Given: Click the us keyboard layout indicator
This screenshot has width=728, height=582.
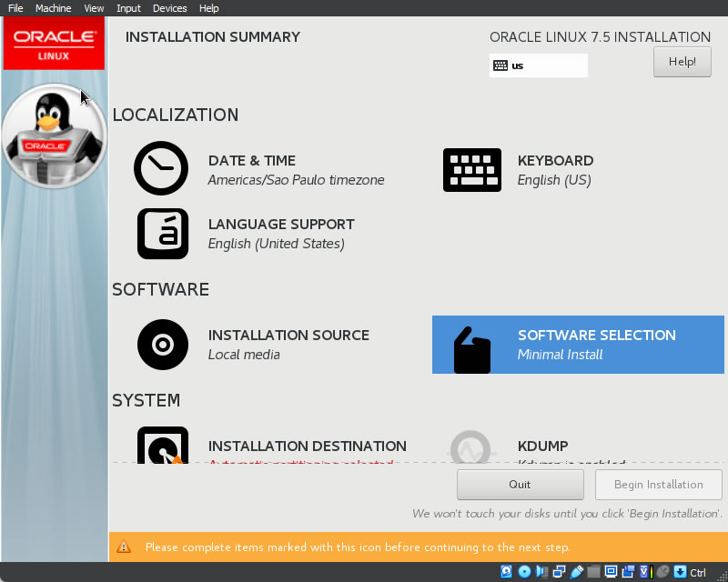Looking at the screenshot, I should (539, 65).
